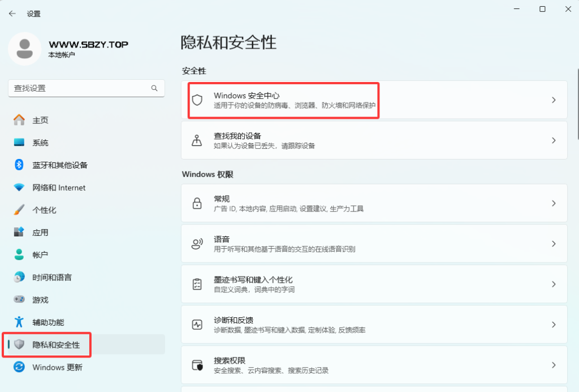Viewport: 579px width, 392px height.
Task: Open the user account avatar
Action: coord(24,49)
